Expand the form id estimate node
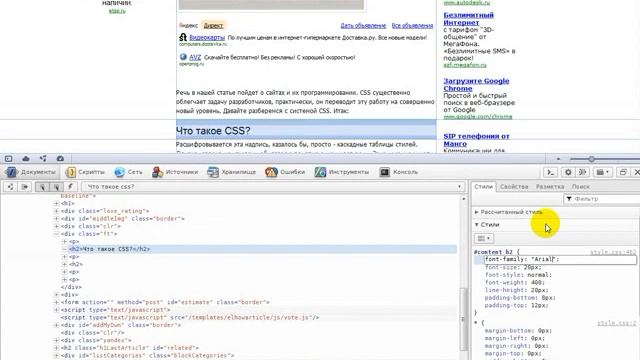 [x=56, y=302]
